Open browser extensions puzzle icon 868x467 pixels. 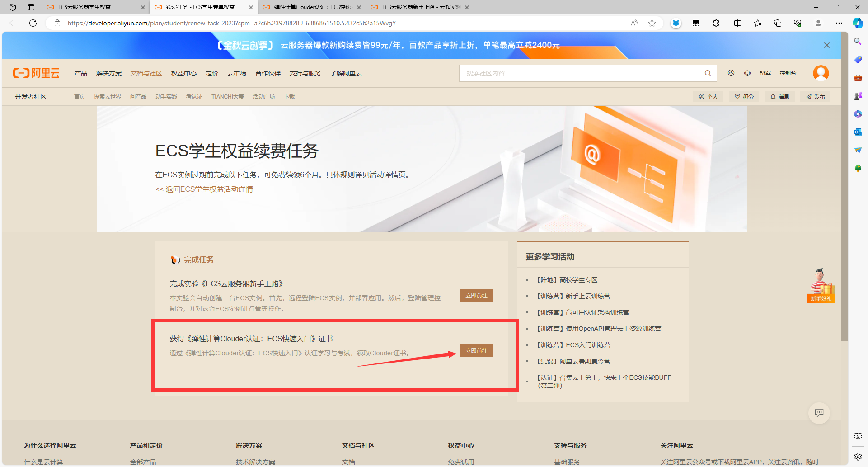coord(716,23)
